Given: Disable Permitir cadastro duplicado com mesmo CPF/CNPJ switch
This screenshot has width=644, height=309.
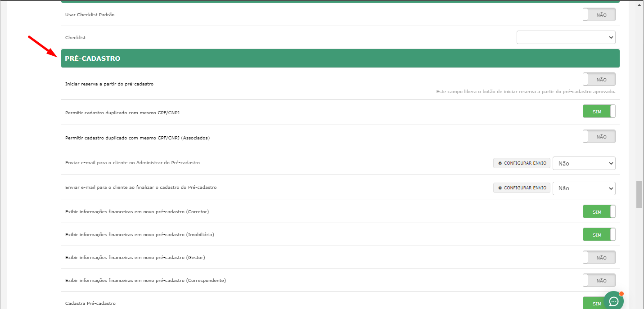Looking at the screenshot, I should point(599,111).
